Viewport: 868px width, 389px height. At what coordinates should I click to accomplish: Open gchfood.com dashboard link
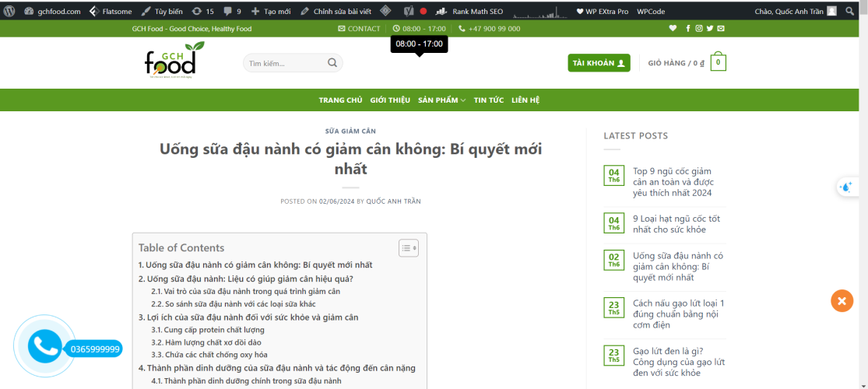pyautogui.click(x=51, y=11)
